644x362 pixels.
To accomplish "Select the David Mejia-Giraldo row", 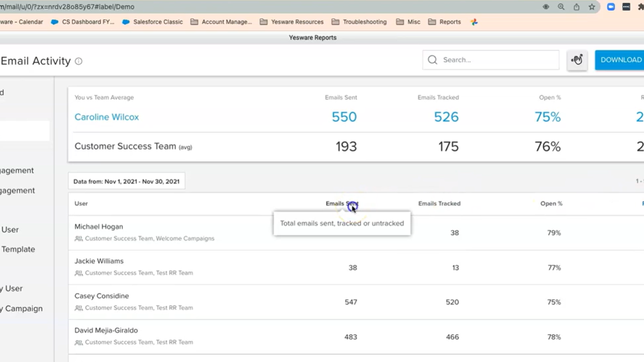I will [356, 337].
